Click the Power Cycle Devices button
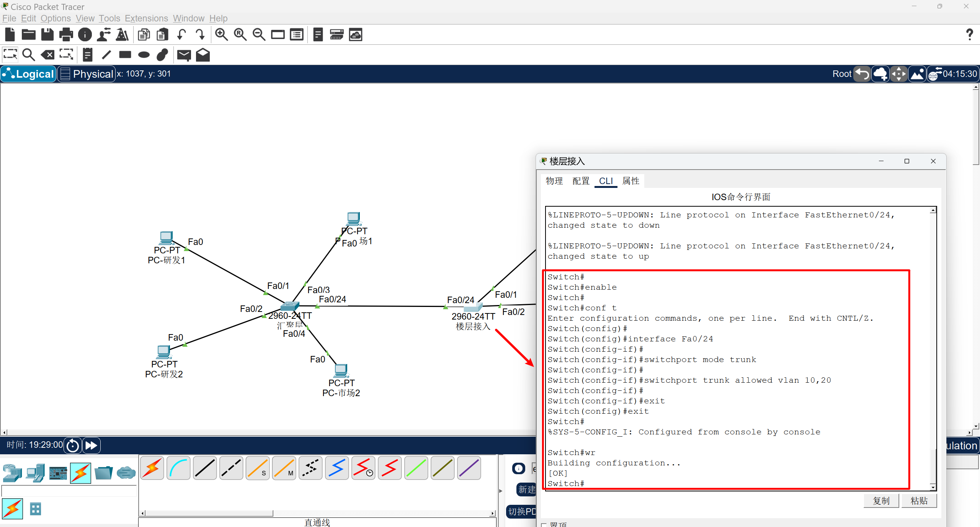Image resolution: width=980 pixels, height=527 pixels. [x=73, y=445]
